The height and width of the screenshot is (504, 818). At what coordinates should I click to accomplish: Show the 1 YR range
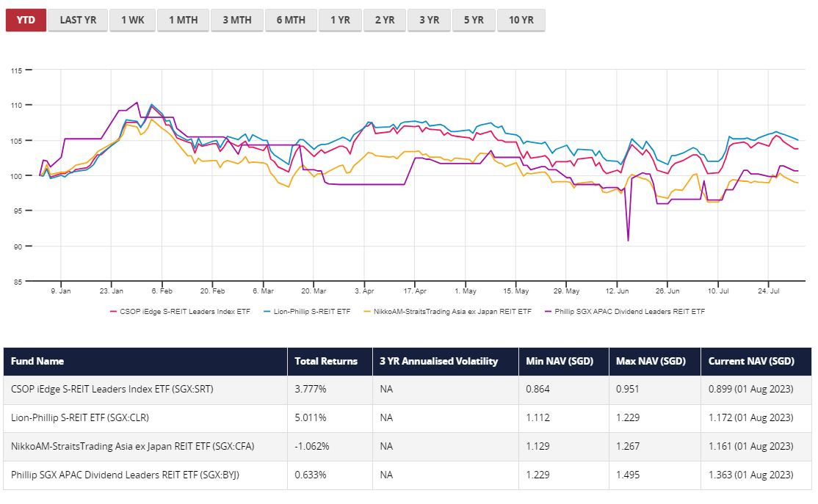pos(340,21)
